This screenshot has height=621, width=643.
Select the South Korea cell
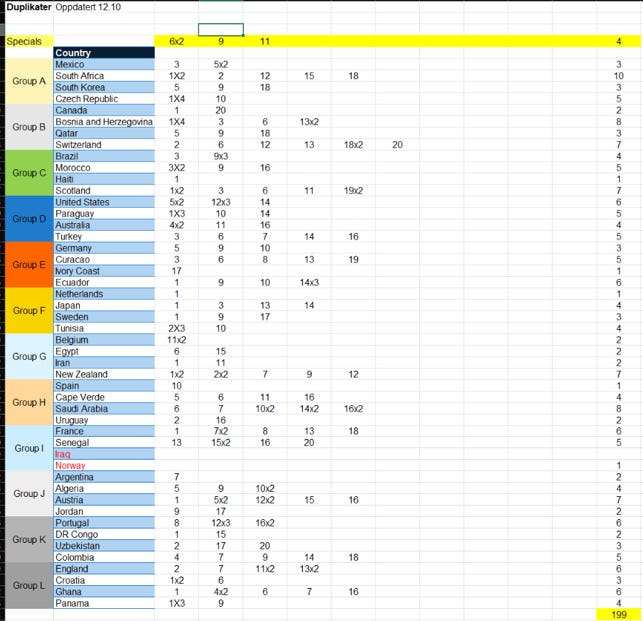[x=104, y=87]
